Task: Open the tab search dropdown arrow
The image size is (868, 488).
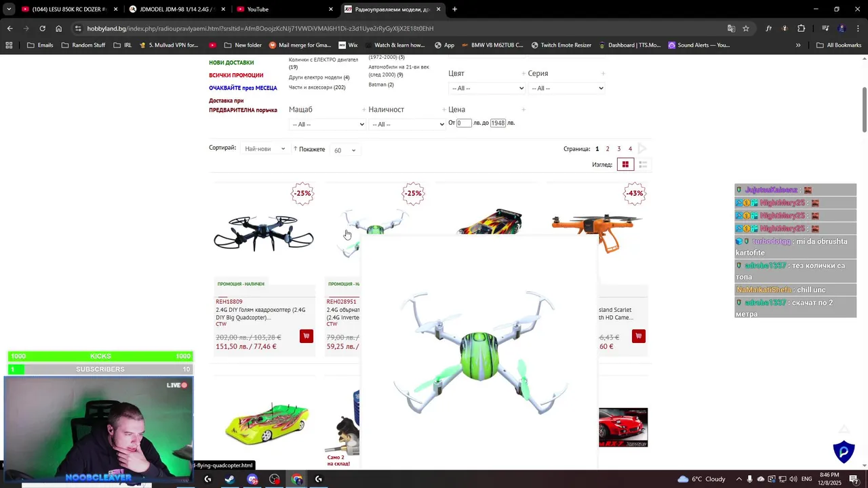Action: pyautogui.click(x=9, y=9)
